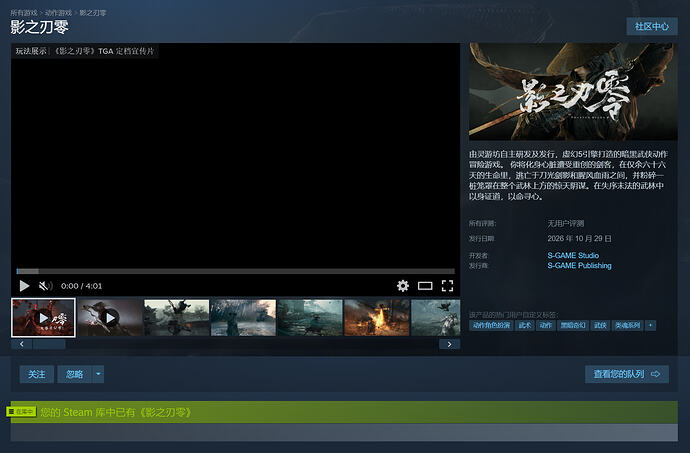Viewport: 690px width, 453px height.
Task: Click the page title 影之刃零
Action: tap(40, 27)
